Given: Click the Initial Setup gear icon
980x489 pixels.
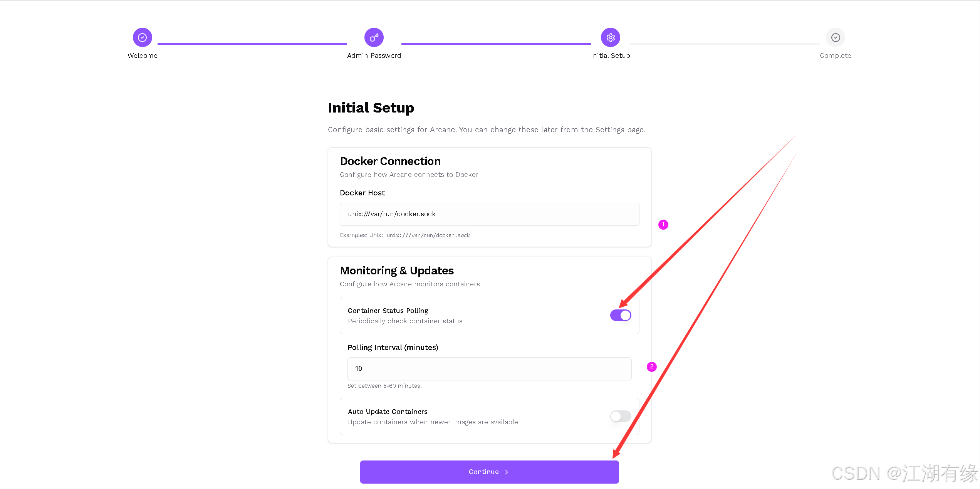Looking at the screenshot, I should [611, 37].
